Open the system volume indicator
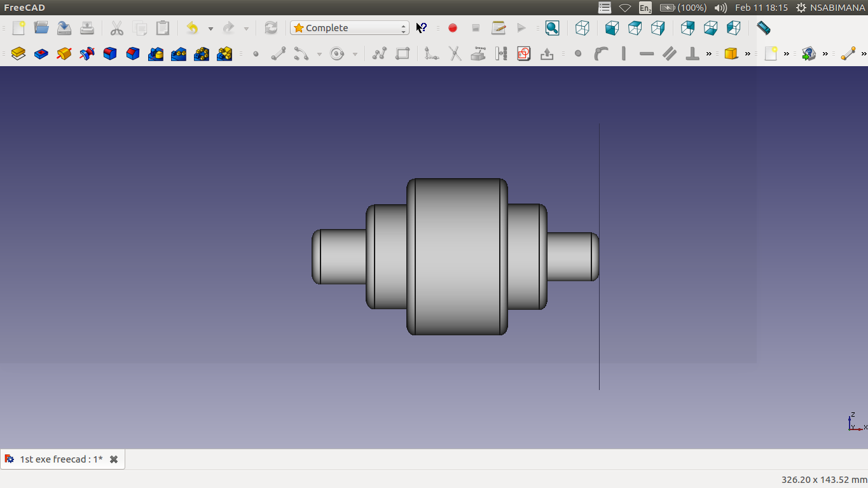 click(x=720, y=8)
